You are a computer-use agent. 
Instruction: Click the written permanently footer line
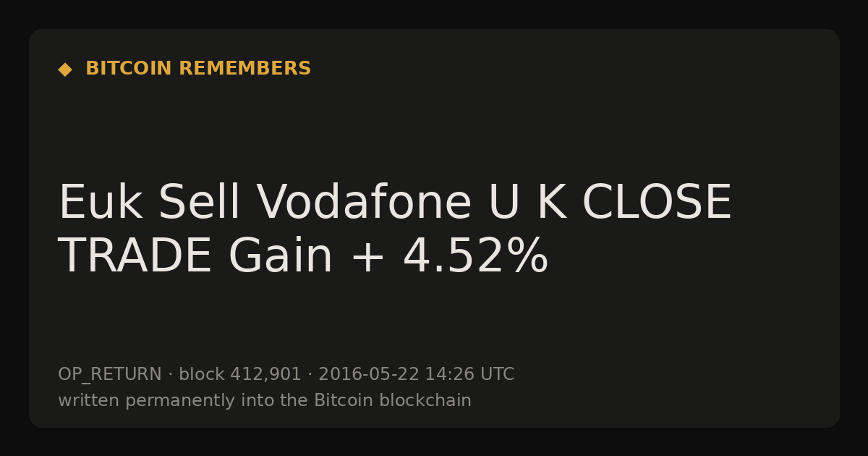click(265, 401)
